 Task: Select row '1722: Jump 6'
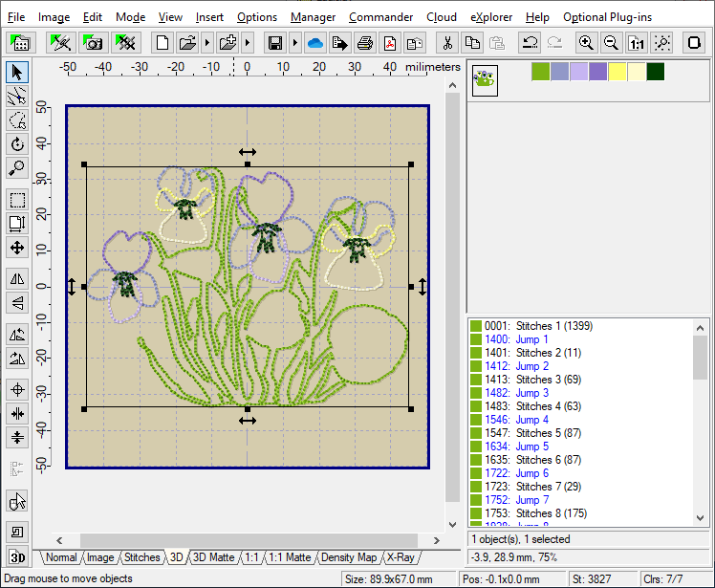580,473
